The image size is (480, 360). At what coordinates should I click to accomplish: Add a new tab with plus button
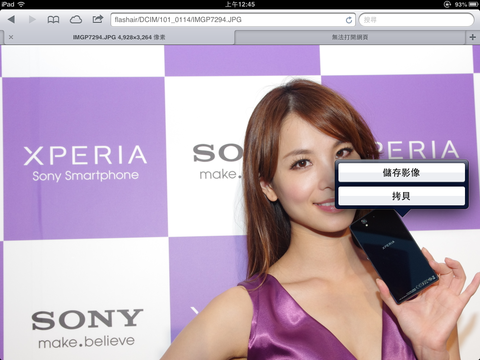click(472, 37)
